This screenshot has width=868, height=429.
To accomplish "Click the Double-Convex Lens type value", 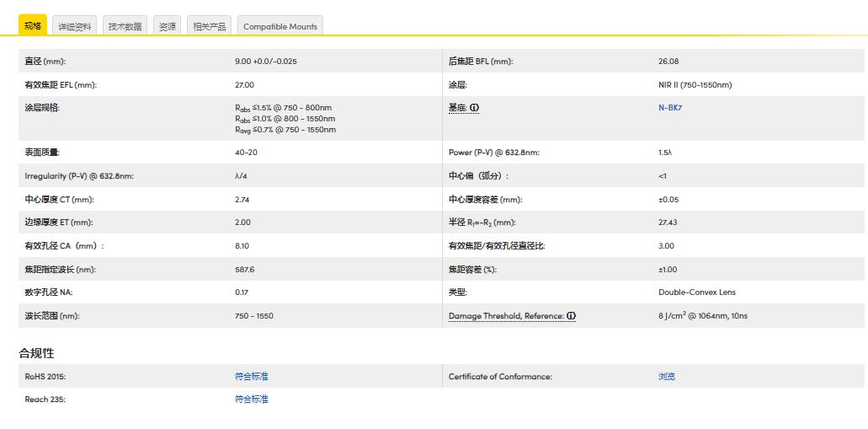I will [x=696, y=292].
